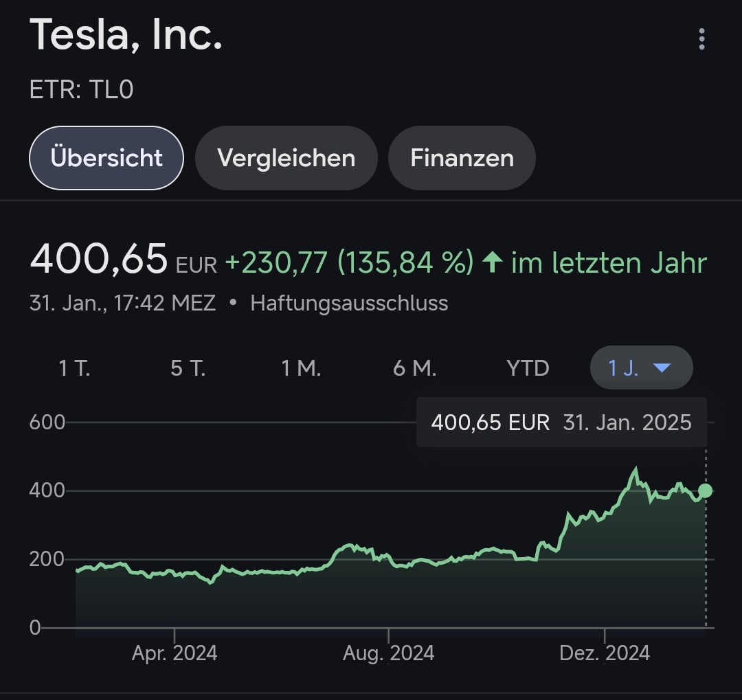Viewport: 742px width, 700px height.
Task: Click the Apr. 2024 axis label
Action: [x=175, y=653]
